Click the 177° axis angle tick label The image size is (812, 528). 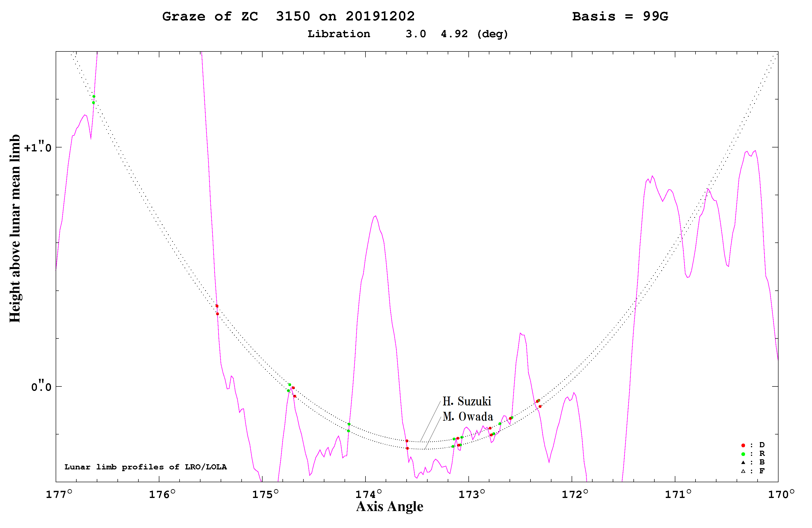(59, 494)
